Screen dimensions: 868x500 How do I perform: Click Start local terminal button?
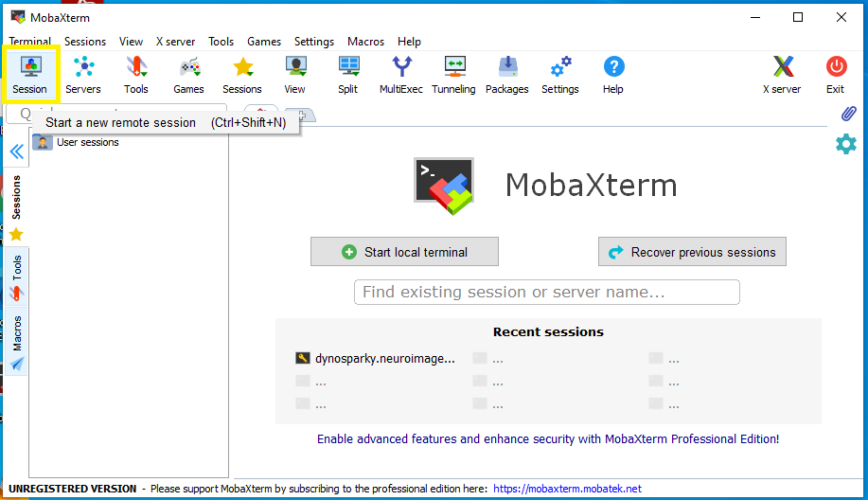tap(405, 252)
